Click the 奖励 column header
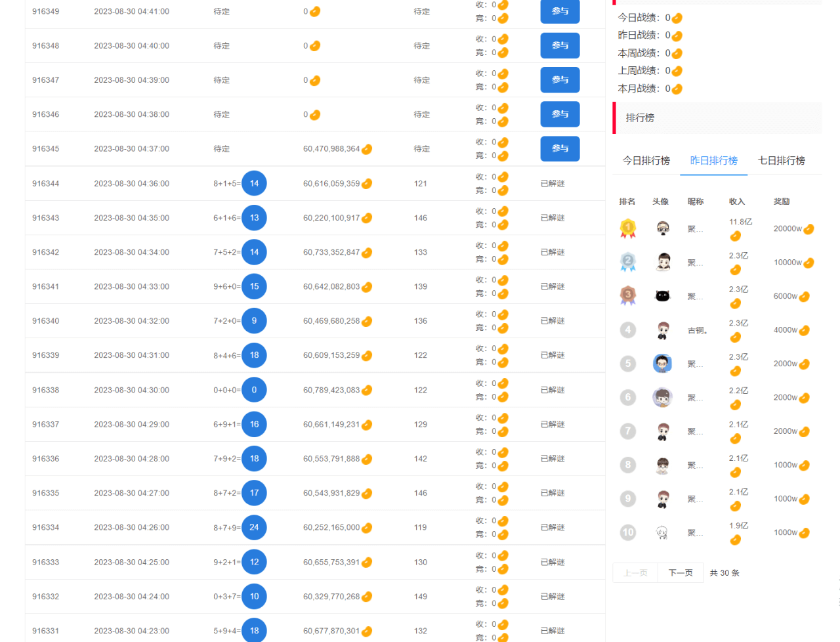840x642 pixels. 782,202
